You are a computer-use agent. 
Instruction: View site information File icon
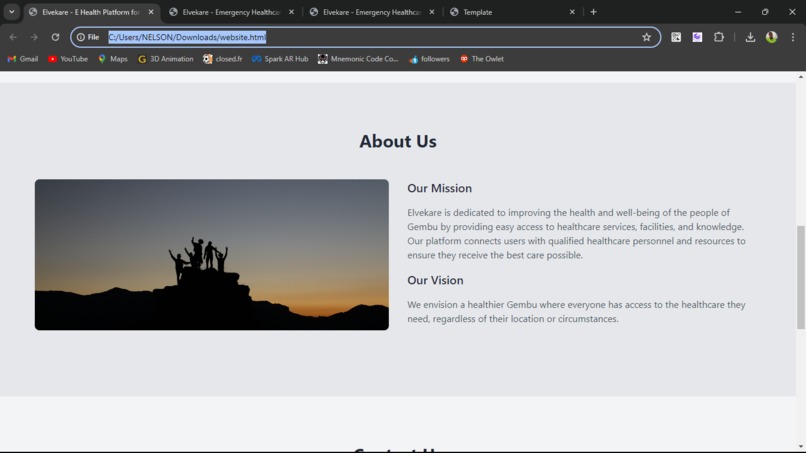click(88, 37)
